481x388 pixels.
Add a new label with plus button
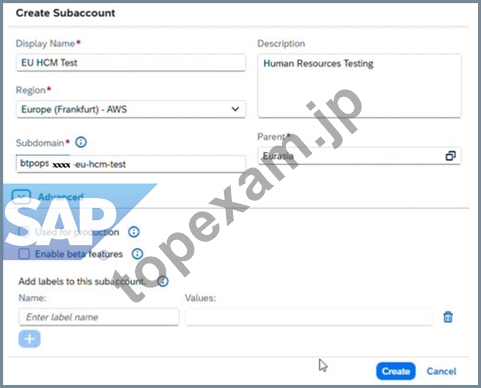click(30, 339)
